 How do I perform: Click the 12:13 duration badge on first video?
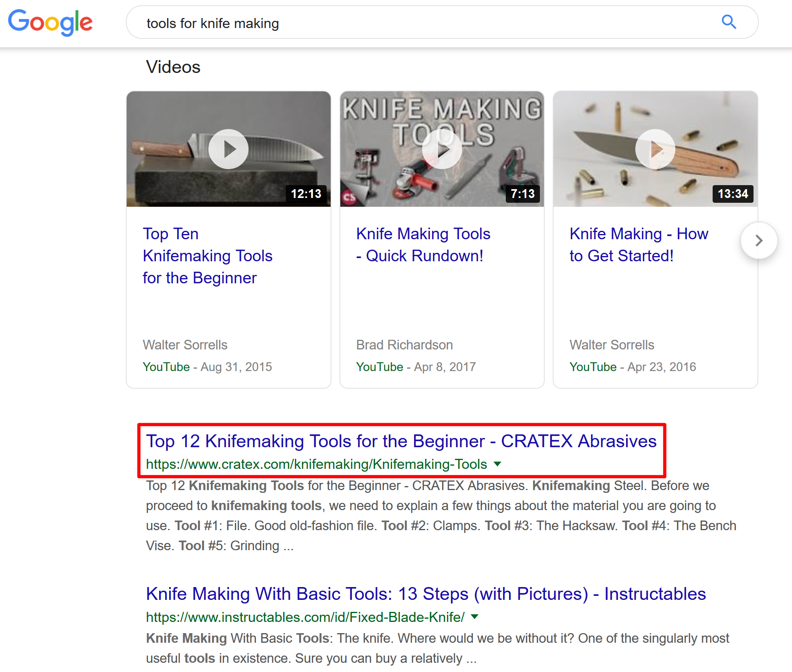[306, 194]
